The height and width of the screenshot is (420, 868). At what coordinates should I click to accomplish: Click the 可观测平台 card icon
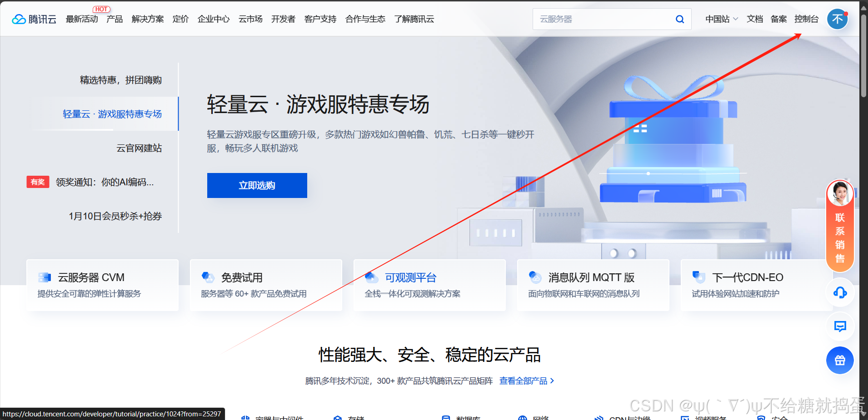pyautogui.click(x=372, y=277)
